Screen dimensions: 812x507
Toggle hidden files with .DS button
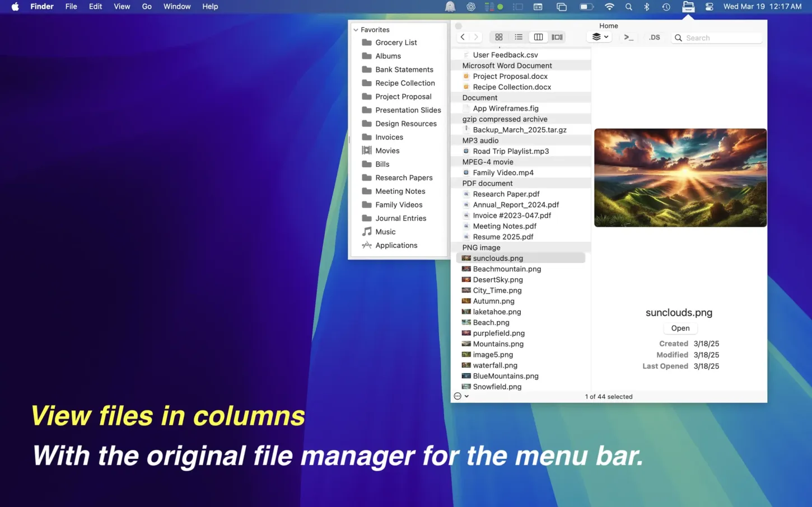click(654, 37)
